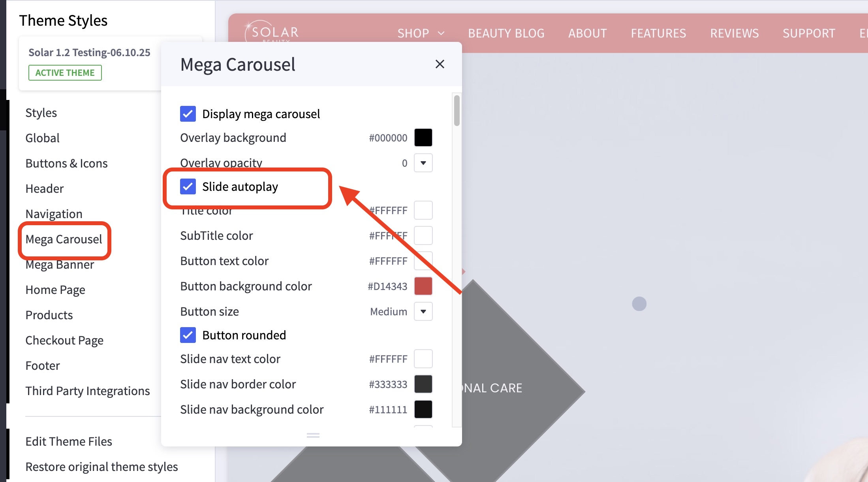The width and height of the screenshot is (868, 482).
Task: Select Mega Banner in sidebar
Action: coord(60,265)
